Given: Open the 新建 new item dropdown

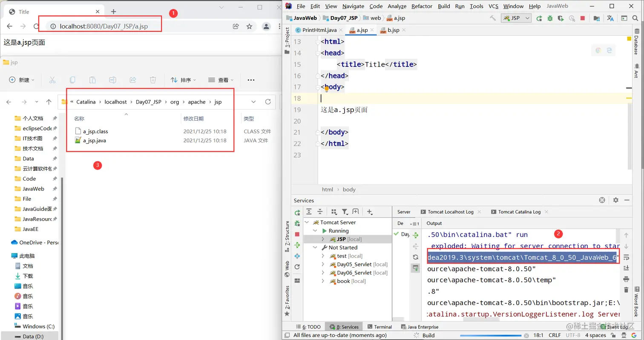Looking at the screenshot, I should point(21,80).
